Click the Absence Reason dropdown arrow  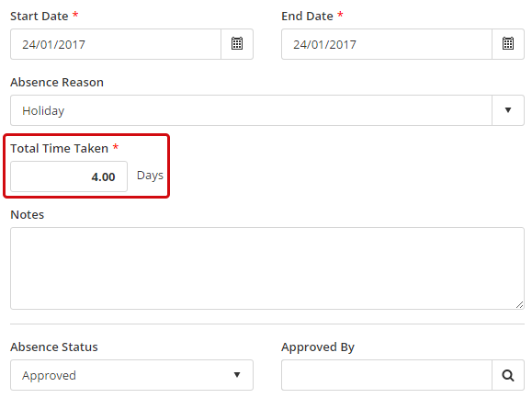pyautogui.click(x=508, y=110)
